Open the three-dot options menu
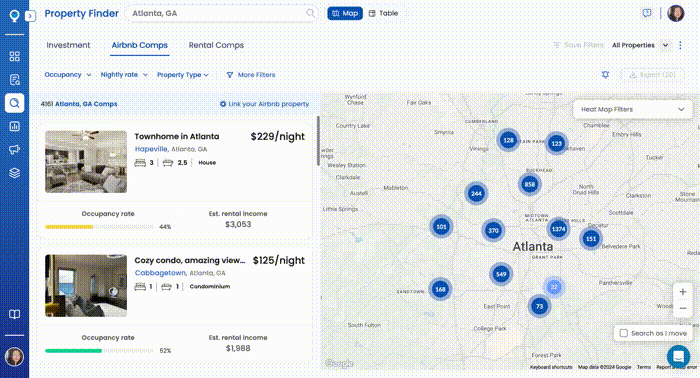Image resolution: width=700 pixels, height=378 pixels. pos(680,45)
